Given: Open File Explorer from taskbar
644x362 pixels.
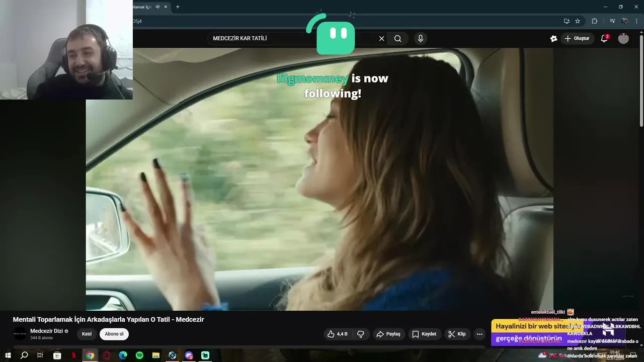Looking at the screenshot, I should click(x=156, y=355).
